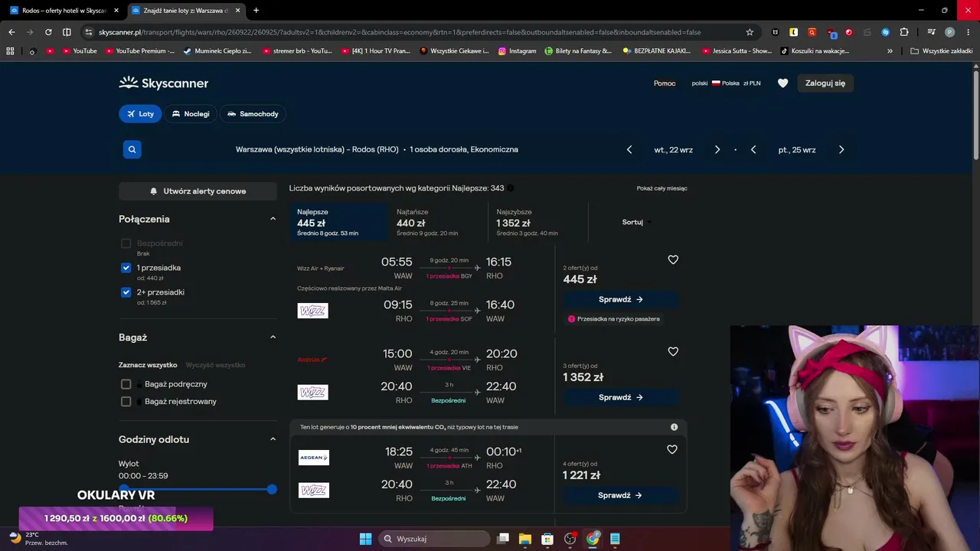This screenshot has width=980, height=551.
Task: Uncheck the 2+ przesiadki filter
Action: (x=126, y=292)
